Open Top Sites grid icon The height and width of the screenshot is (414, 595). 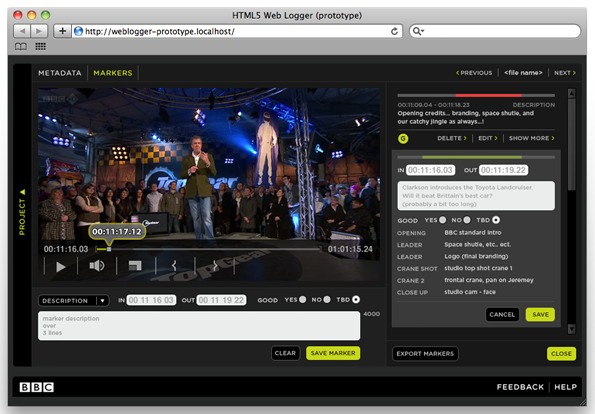[x=41, y=46]
